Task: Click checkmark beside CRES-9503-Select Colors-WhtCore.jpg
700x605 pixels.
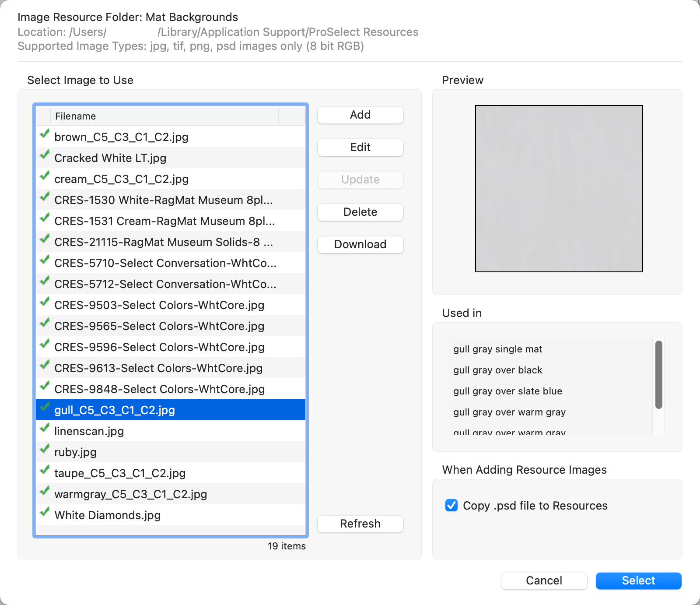Action: point(44,302)
